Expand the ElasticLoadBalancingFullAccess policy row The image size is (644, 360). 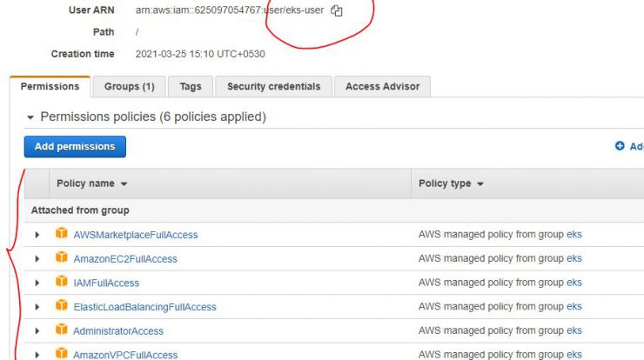point(37,307)
